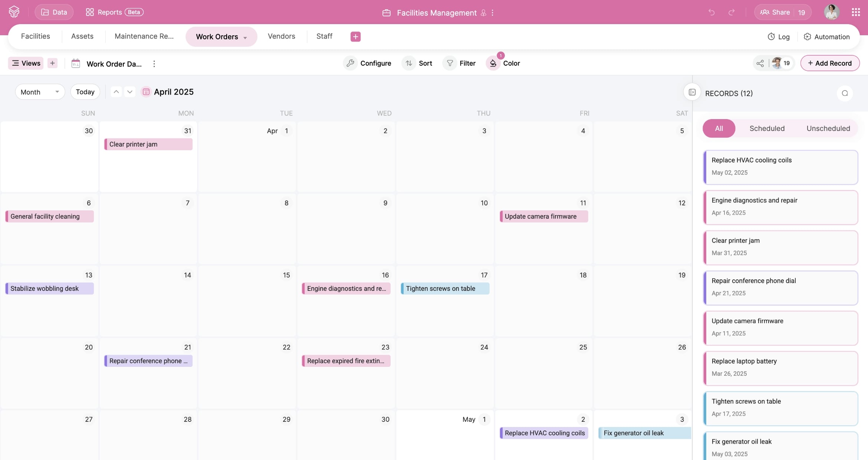Click the Today button
Image resolution: width=868 pixels, height=460 pixels.
point(85,92)
